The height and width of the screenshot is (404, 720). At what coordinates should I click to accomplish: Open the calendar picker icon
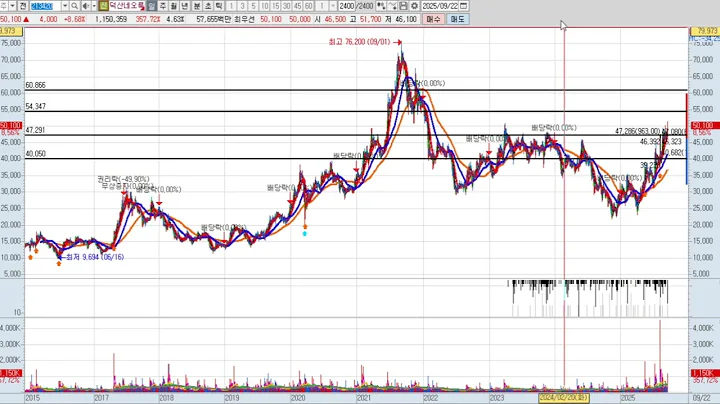coord(464,6)
